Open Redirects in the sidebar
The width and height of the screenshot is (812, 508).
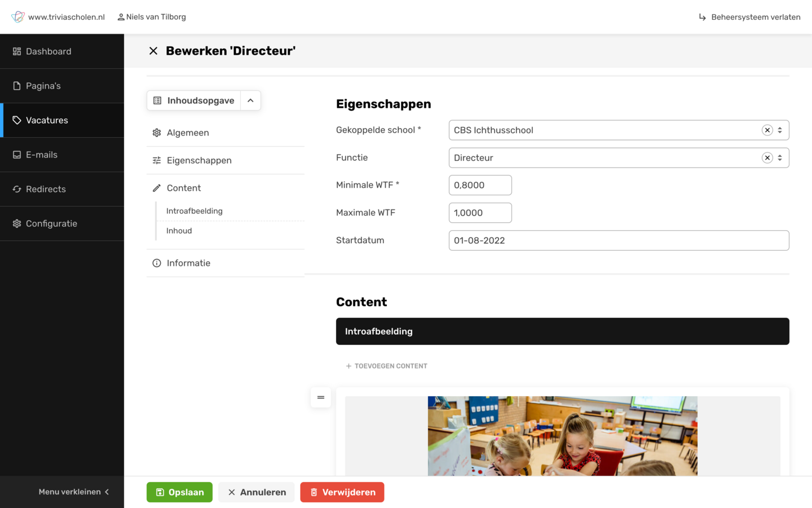click(x=46, y=189)
